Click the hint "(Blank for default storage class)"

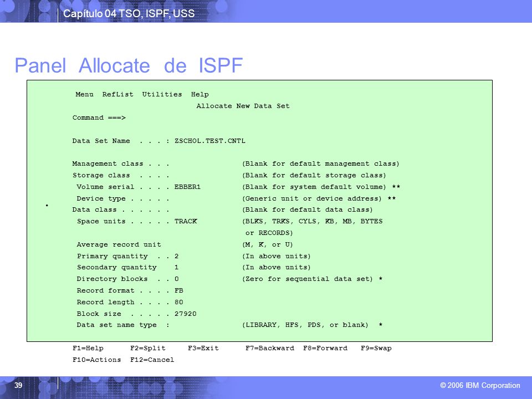tap(314, 176)
